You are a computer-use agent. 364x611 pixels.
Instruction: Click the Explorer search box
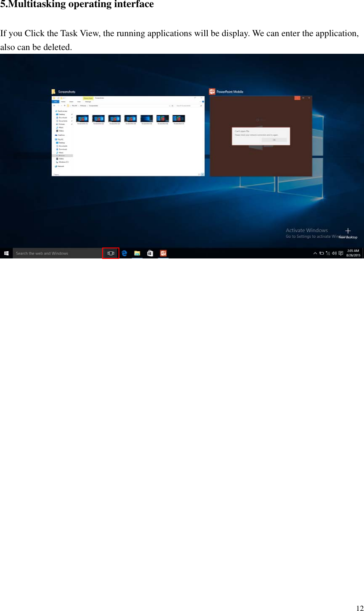tap(189, 106)
